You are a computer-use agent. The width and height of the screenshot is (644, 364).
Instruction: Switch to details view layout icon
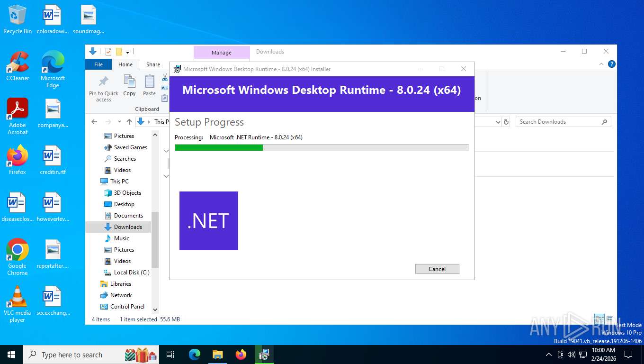[x=599, y=319]
